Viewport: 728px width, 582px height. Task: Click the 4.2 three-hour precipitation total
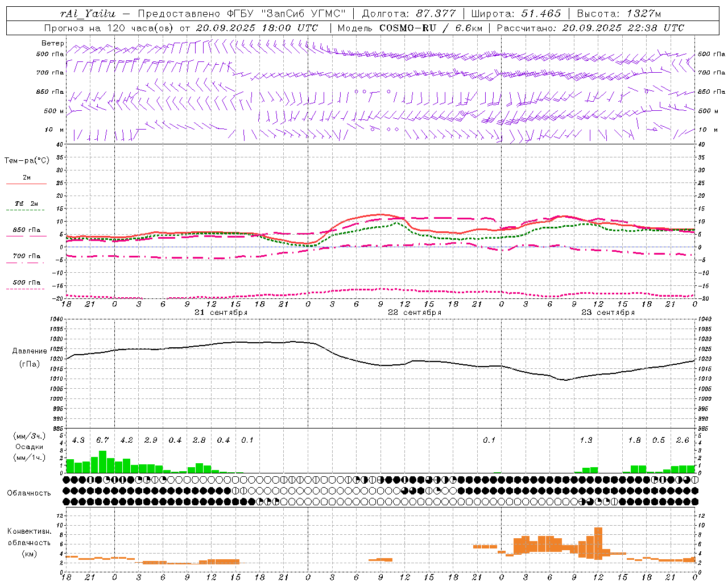click(126, 440)
